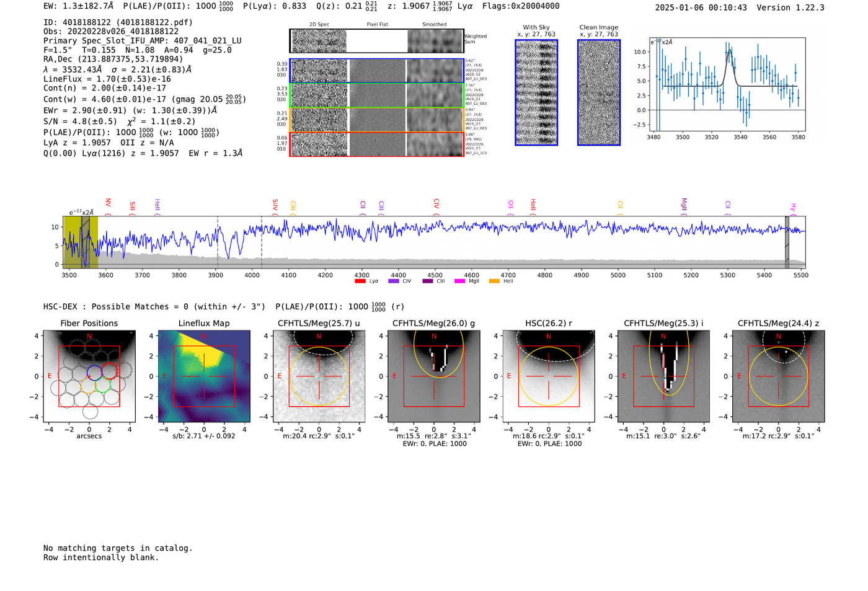Viewport: 868px width, 591px height.
Task: Click the green-bordered fiber 2D spectrum row
Action: [x=376, y=95]
